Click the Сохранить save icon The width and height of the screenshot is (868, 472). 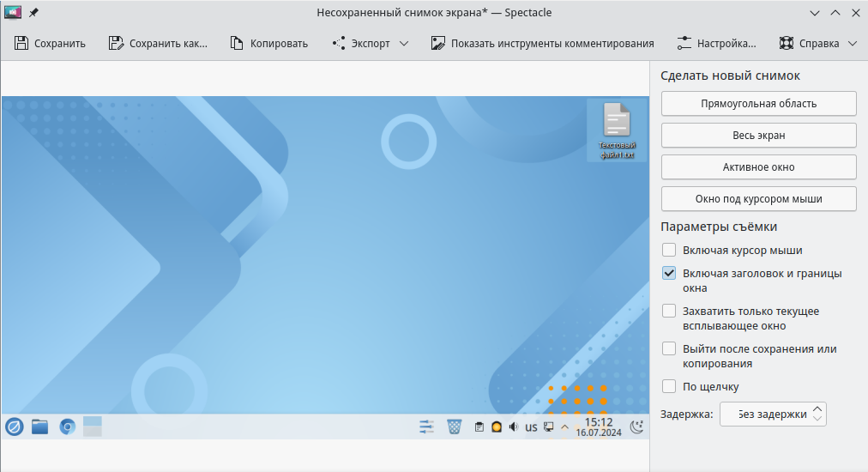[21, 44]
